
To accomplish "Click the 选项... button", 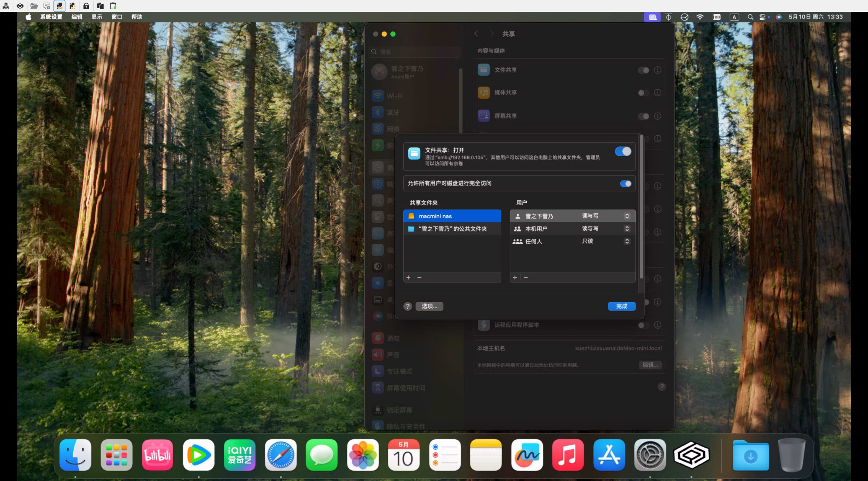I will [x=429, y=306].
